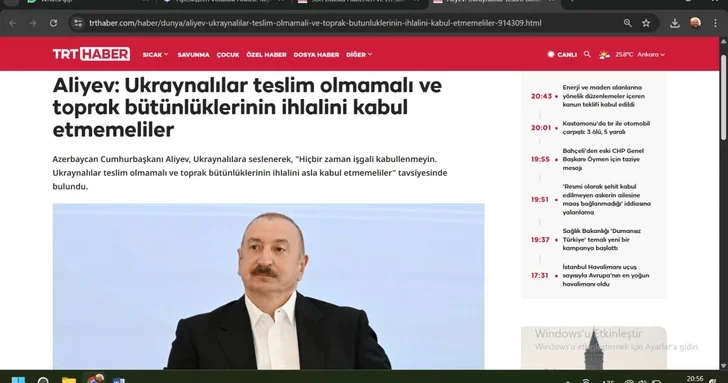Reload the page
The height and width of the screenshot is (383, 728).
pos(53,23)
